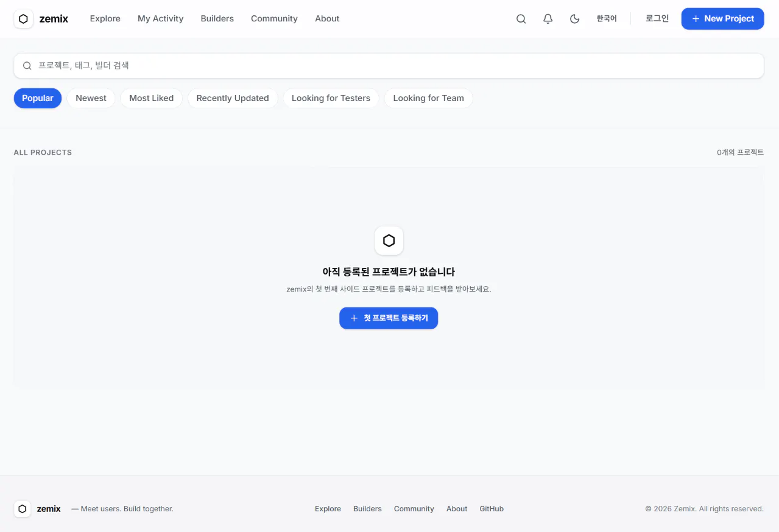Open the footer Explore link
Image resolution: width=779 pixels, height=532 pixels.
pos(328,509)
